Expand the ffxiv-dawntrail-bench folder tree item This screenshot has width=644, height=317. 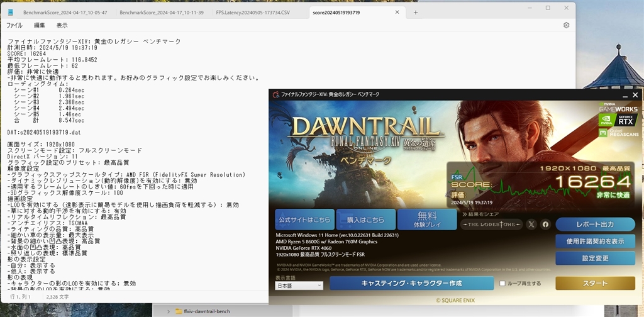[x=169, y=311]
